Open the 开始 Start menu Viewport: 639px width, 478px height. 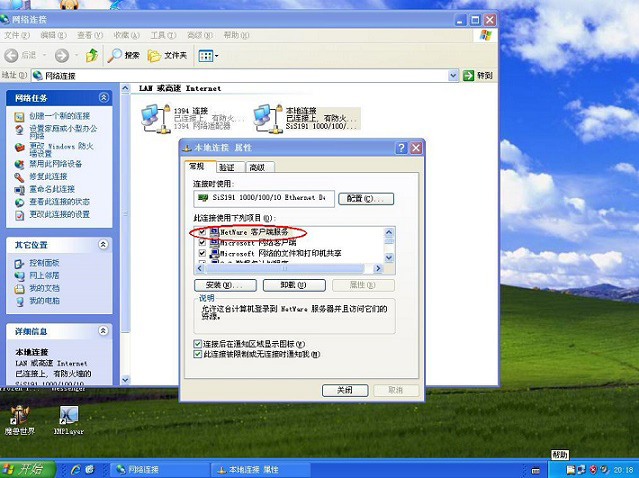(x=27, y=469)
